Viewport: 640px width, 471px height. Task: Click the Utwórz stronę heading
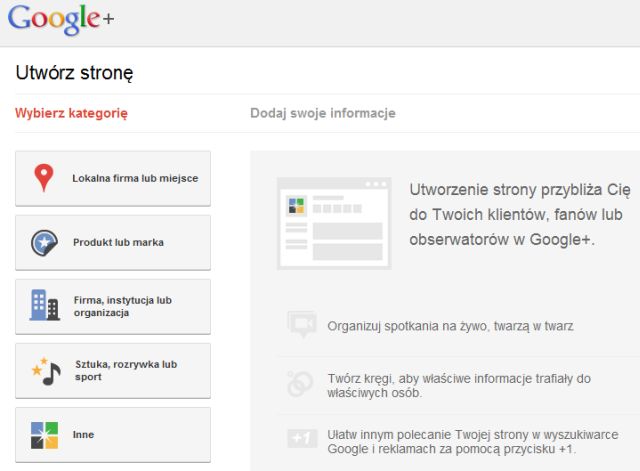[x=74, y=73]
